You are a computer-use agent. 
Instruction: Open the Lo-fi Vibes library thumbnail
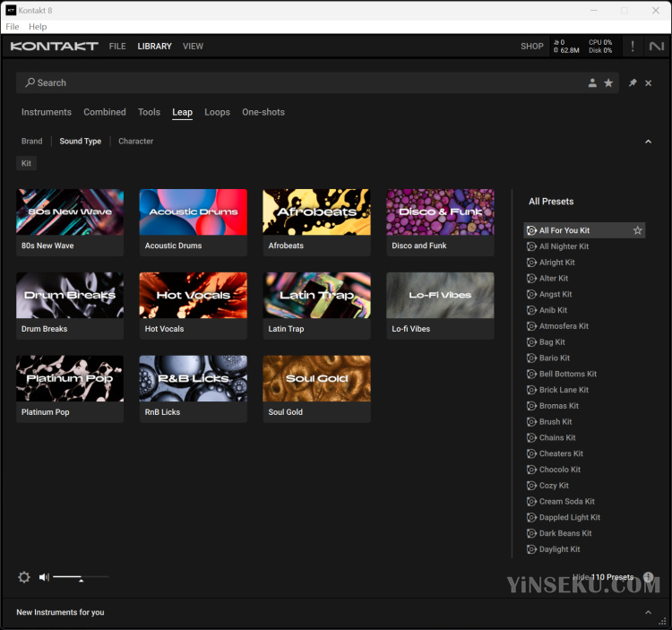[x=440, y=306]
